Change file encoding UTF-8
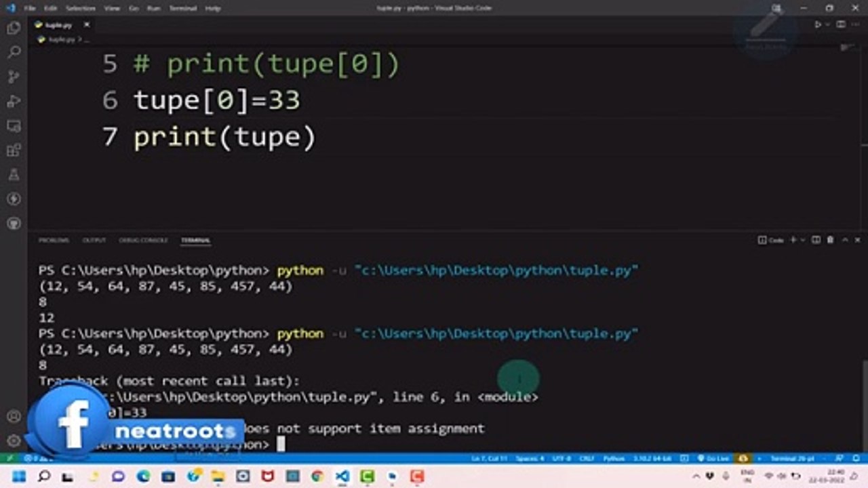Screen dimensions: 868x488 (x=561, y=459)
